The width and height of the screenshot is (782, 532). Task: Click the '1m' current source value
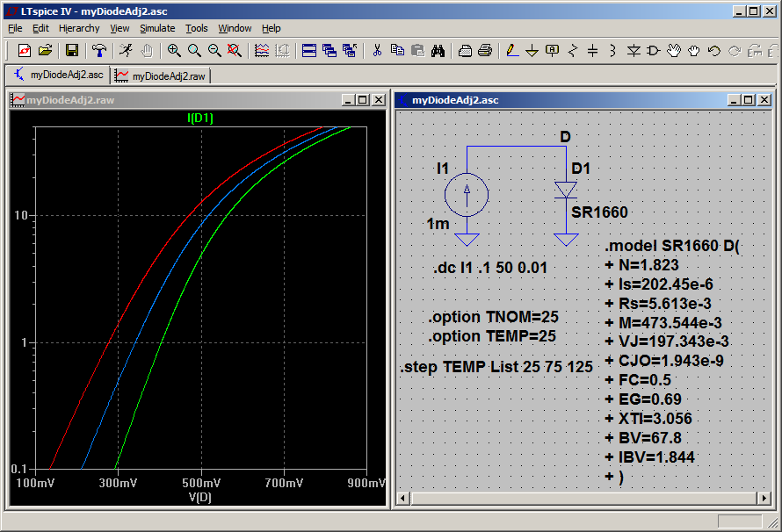[438, 224]
